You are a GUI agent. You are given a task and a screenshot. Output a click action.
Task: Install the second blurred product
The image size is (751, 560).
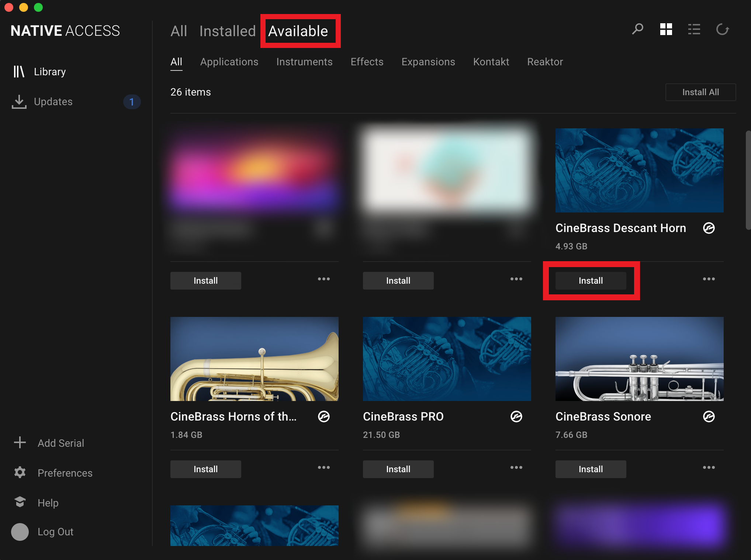398,281
